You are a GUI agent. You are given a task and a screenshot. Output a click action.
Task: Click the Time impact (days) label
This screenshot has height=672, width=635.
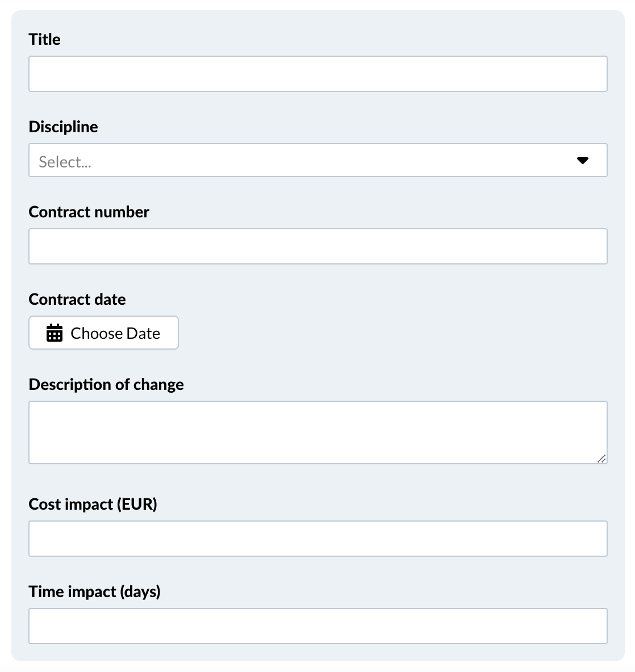pyautogui.click(x=94, y=591)
